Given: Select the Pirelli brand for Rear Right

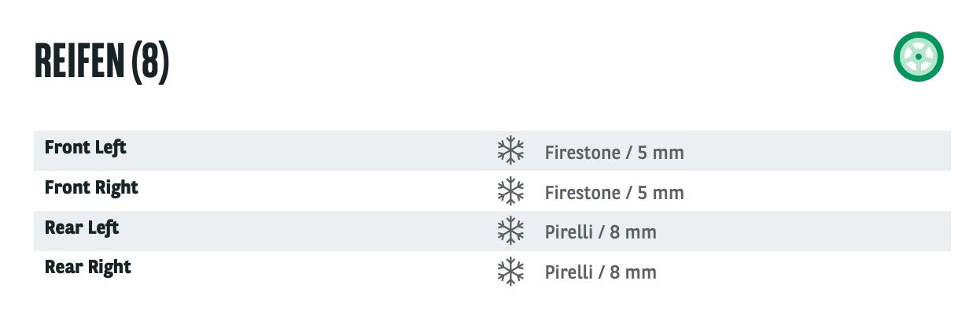Looking at the screenshot, I should point(569,273).
